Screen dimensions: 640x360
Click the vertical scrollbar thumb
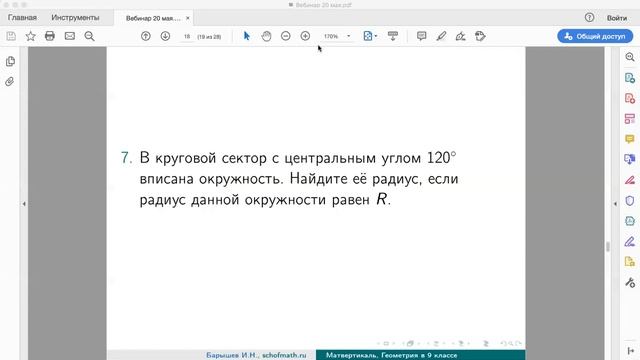tap(608, 247)
